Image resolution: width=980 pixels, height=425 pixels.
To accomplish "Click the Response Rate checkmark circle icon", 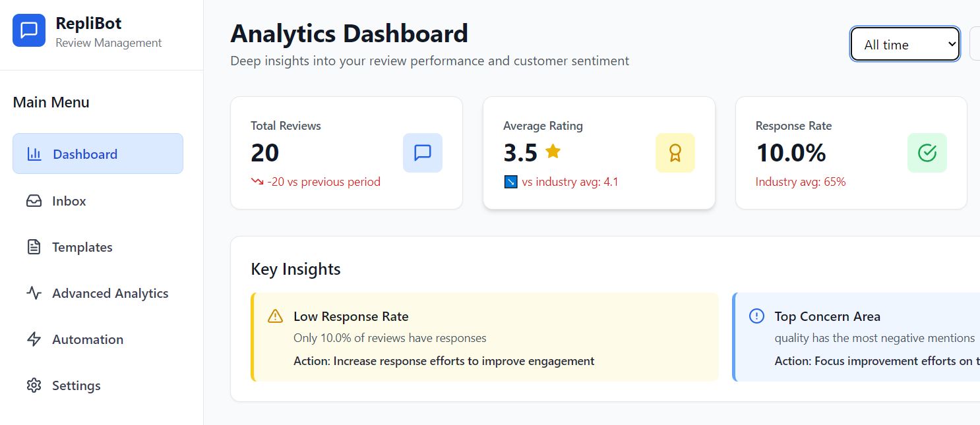I will (x=927, y=153).
